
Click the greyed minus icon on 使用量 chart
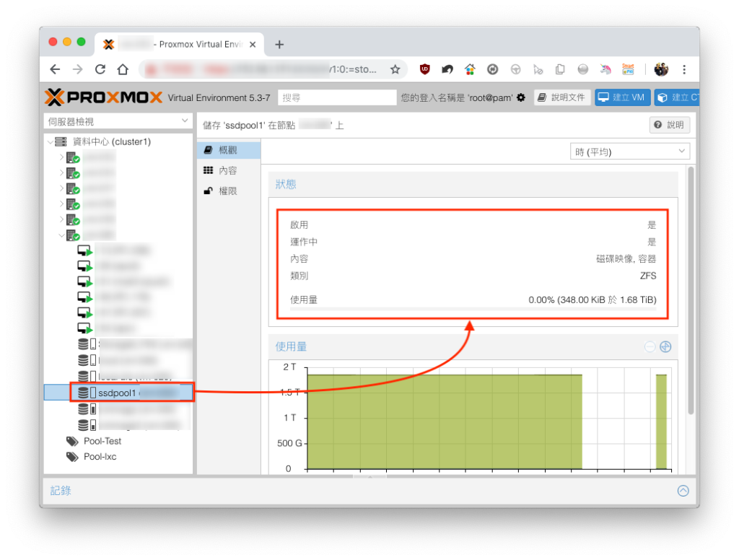(650, 347)
